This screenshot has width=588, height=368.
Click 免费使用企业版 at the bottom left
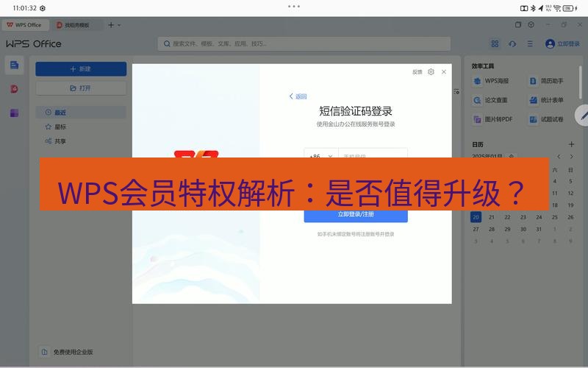[x=67, y=352]
